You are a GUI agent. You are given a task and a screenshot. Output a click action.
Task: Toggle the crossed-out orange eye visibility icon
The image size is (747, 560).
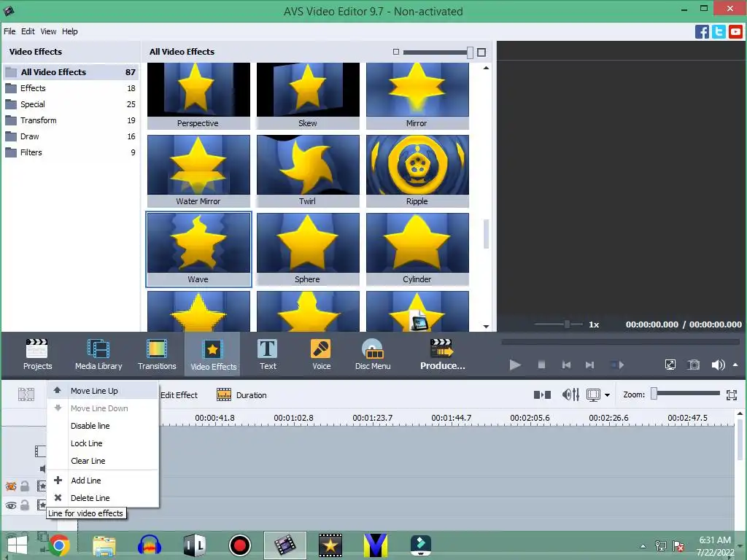click(10, 486)
